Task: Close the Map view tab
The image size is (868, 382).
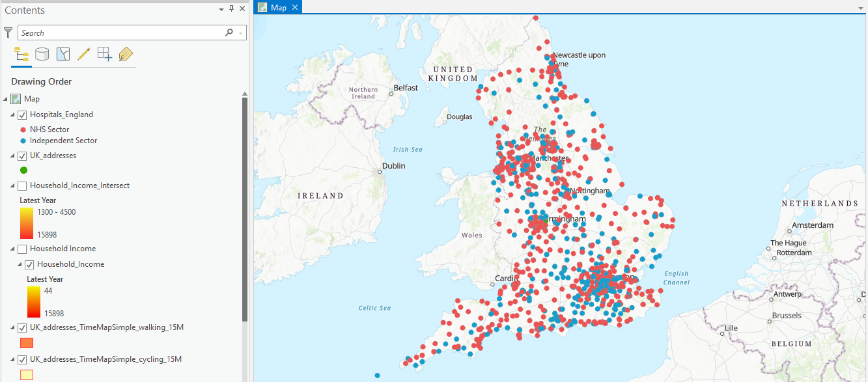Action: click(294, 7)
